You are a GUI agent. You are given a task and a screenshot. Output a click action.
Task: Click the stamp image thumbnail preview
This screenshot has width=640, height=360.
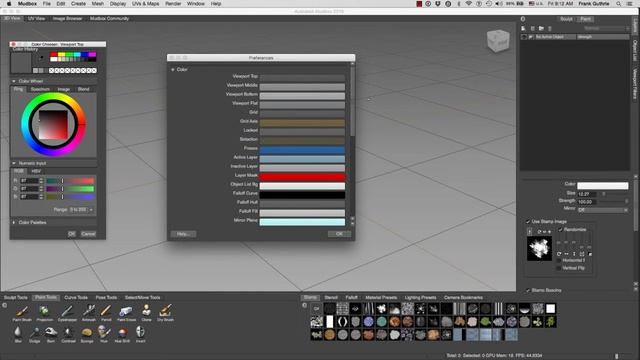coord(539,249)
